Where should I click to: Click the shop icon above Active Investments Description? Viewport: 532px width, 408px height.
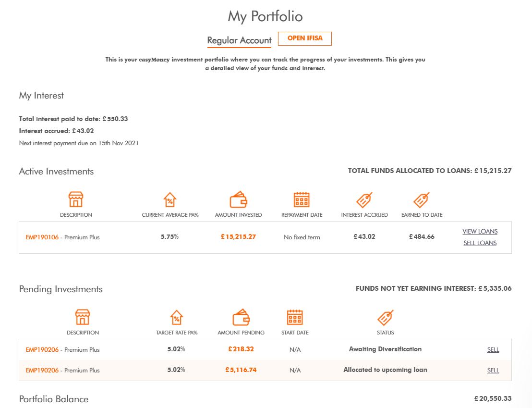pos(76,199)
